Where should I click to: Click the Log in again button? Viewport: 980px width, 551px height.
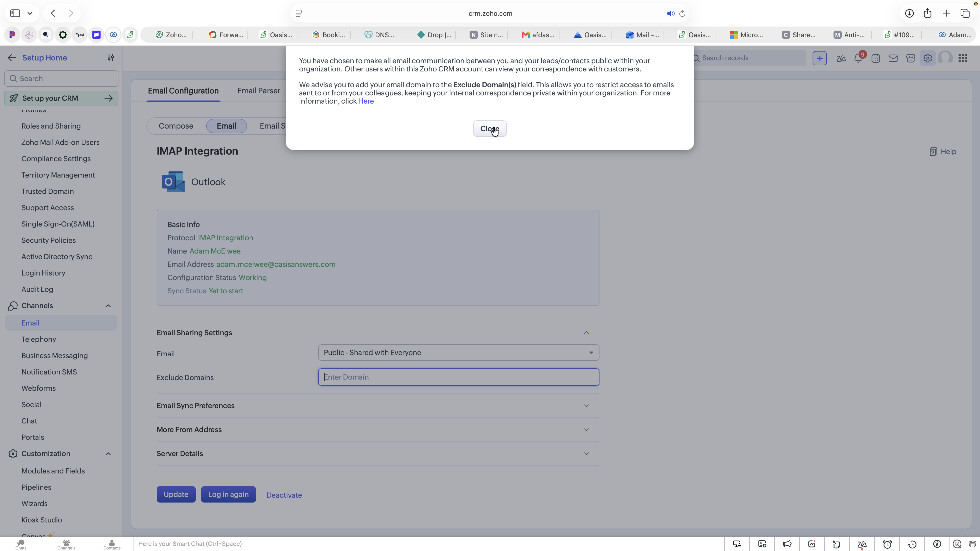point(228,494)
